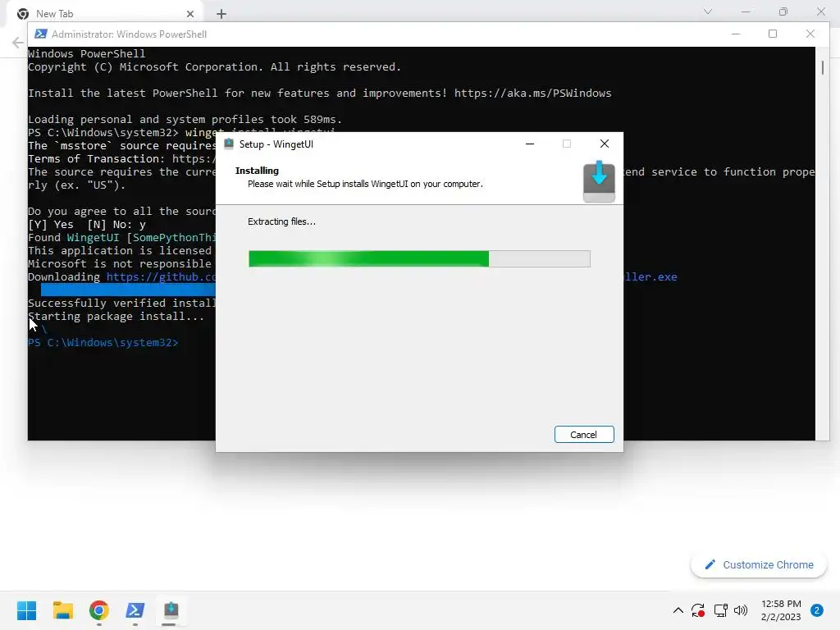Open File Explorer from taskbar
Viewport: 840px width, 630px height.
point(62,610)
